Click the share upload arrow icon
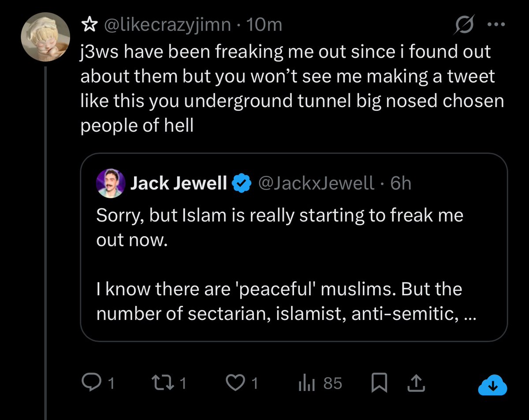 (x=415, y=383)
